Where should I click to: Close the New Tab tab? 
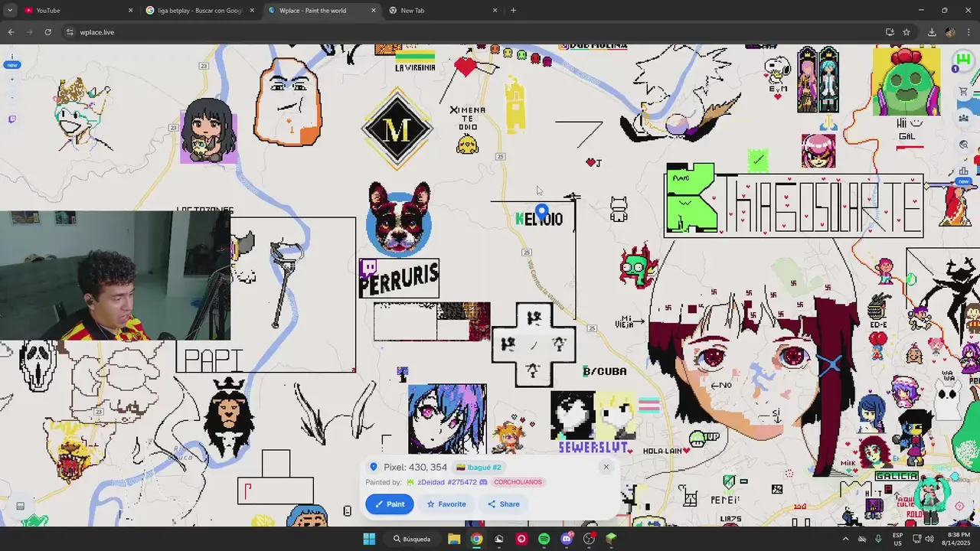pos(495,11)
